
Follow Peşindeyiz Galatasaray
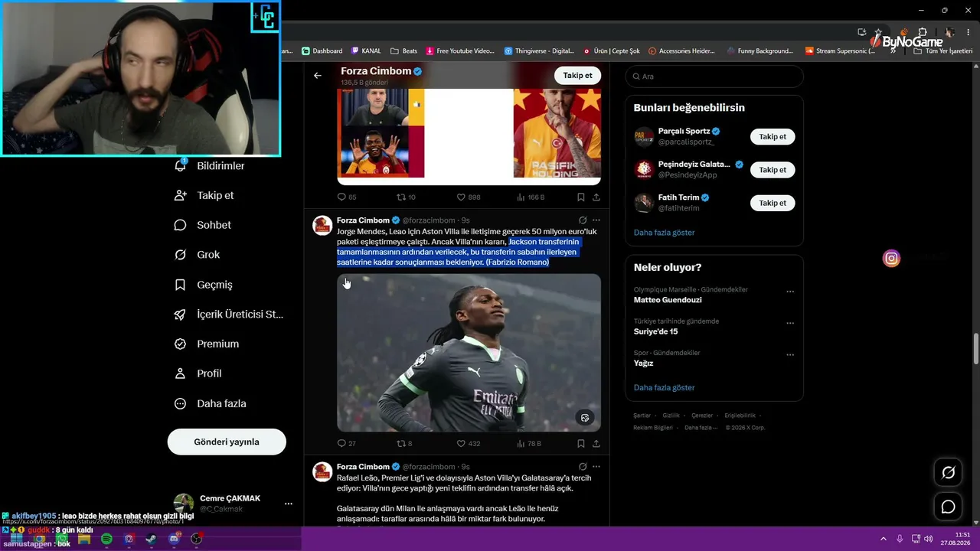click(x=773, y=170)
